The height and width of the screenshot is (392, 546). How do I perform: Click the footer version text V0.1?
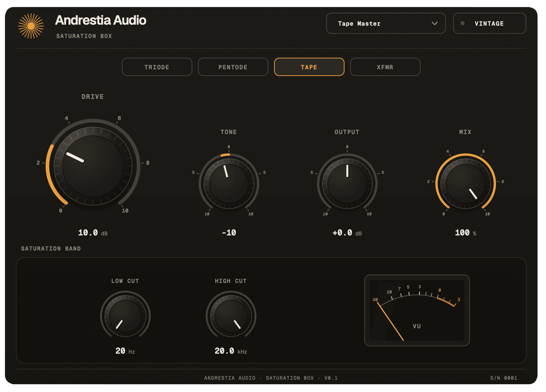point(331,378)
